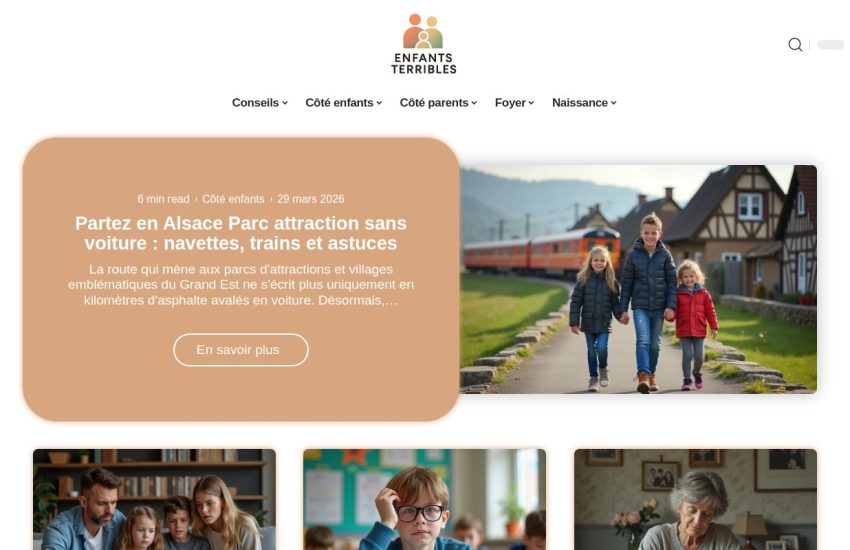Open the Alsace Parc attraction article headline
This screenshot has height=550, width=850.
[241, 233]
